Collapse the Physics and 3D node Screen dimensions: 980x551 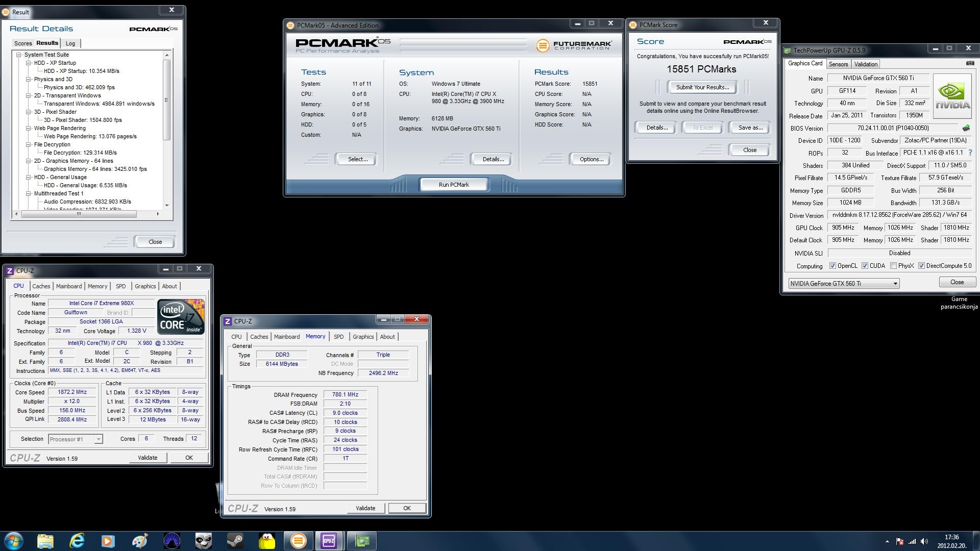pos(29,79)
